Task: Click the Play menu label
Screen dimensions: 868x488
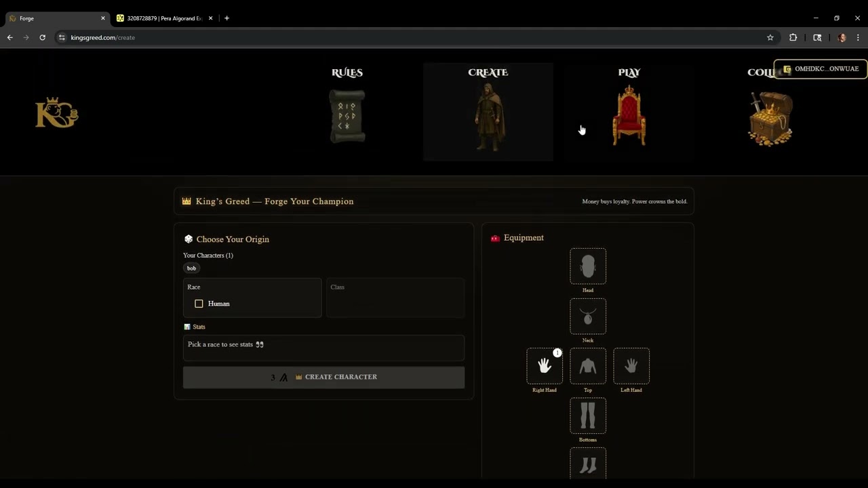Action: pos(629,73)
